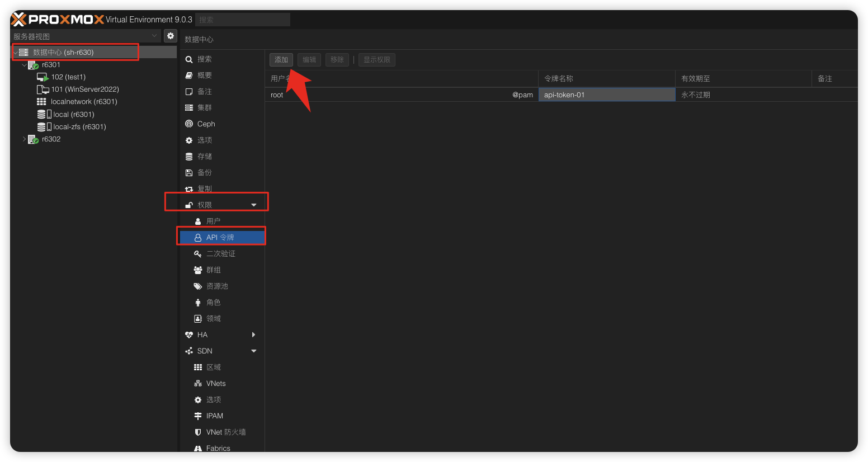Click the HA heartbeat icon

[x=189, y=335]
